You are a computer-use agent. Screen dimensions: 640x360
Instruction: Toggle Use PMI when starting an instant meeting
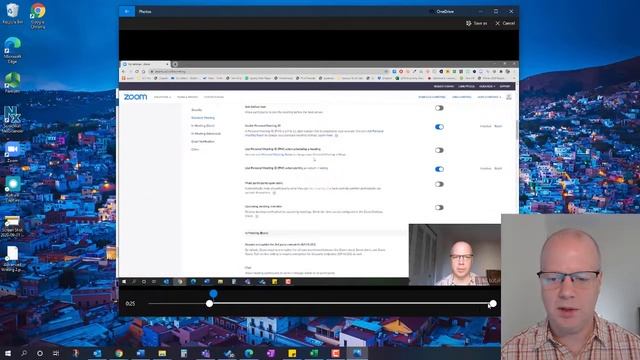click(439, 169)
